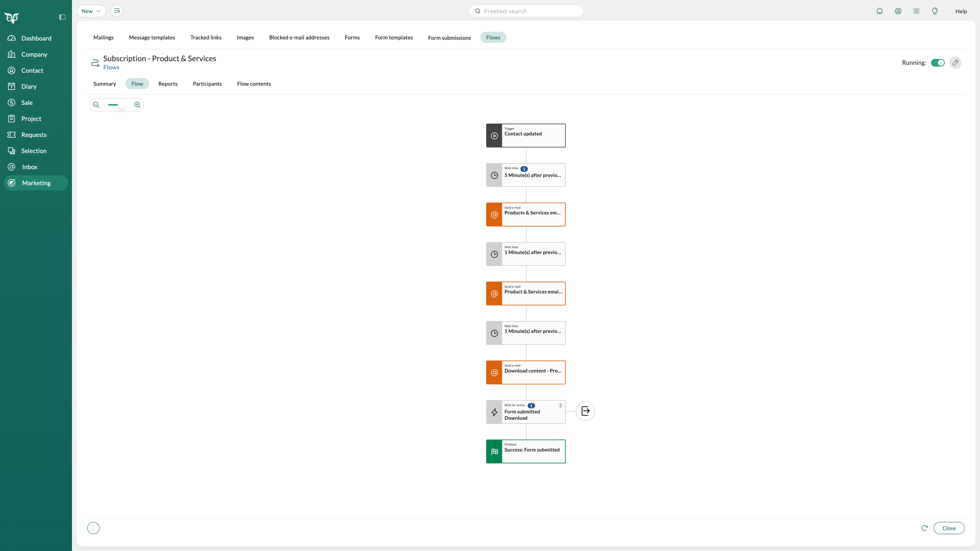Click the Freetext search field
980x551 pixels.
pos(530,11)
